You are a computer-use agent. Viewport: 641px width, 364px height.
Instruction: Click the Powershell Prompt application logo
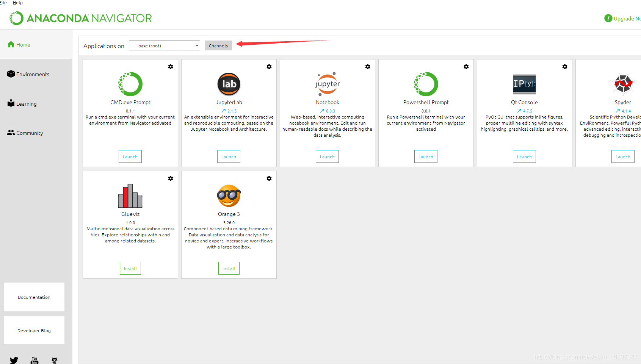point(426,84)
